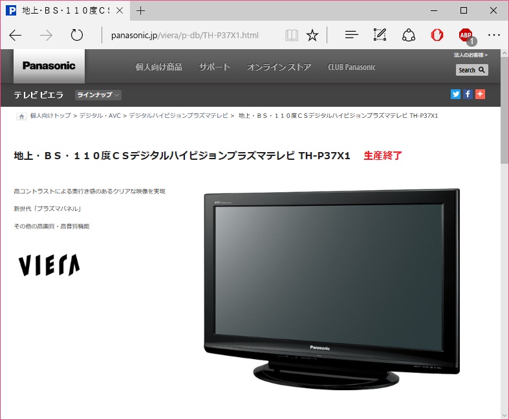Screen dimensions: 509x420
Task: Open 個人向けトップ breadcrumb link
Action: [x=50, y=116]
